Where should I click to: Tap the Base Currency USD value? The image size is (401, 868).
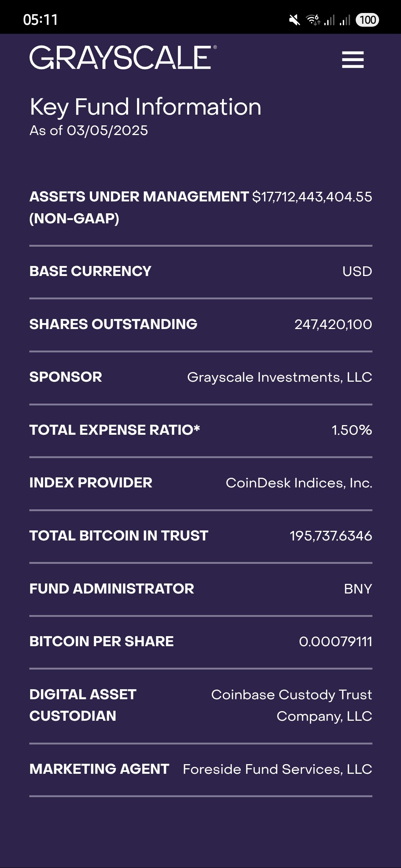[x=357, y=272]
